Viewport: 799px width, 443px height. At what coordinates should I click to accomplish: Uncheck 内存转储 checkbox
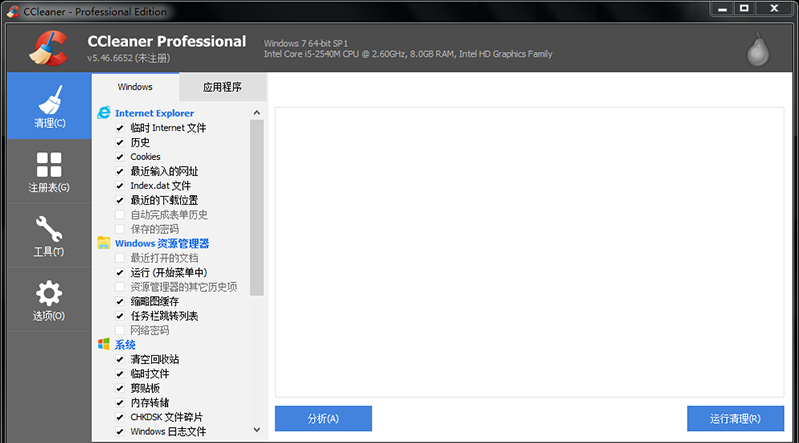pos(120,402)
